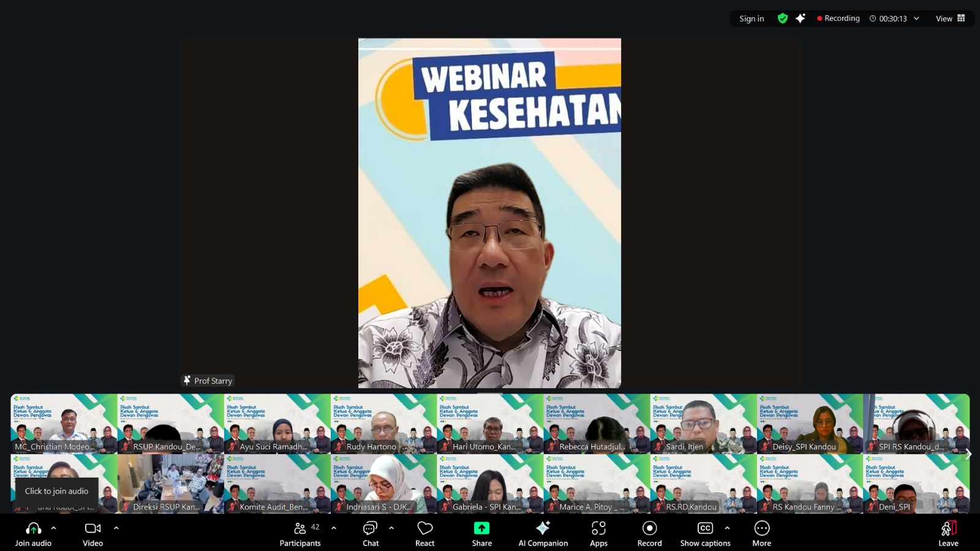Open the Apps panel

(598, 533)
